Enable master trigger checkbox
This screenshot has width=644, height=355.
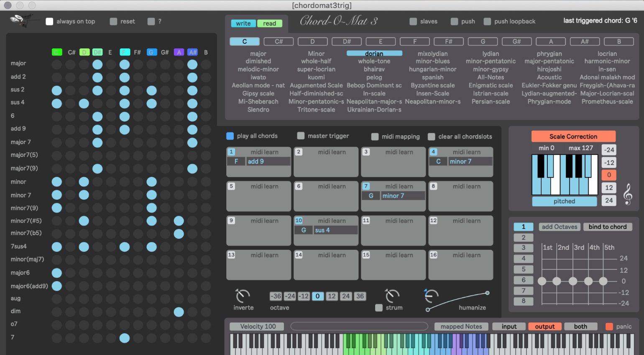click(x=301, y=136)
